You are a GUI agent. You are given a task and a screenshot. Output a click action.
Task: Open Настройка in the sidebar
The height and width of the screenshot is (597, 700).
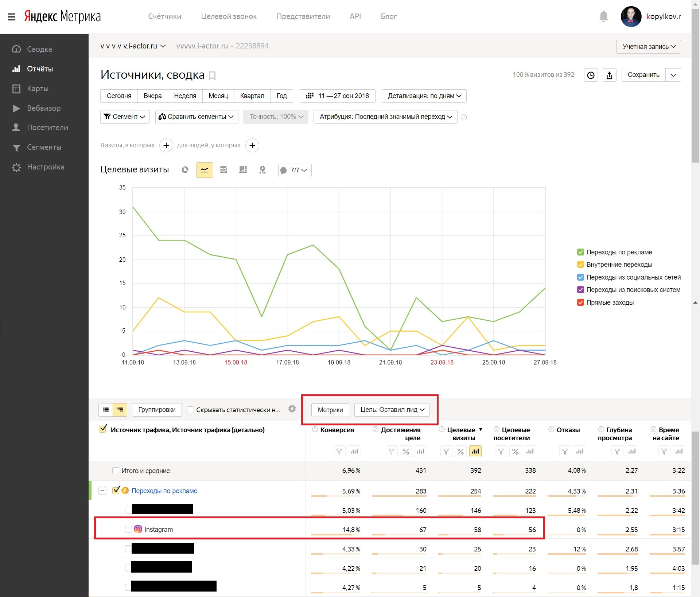pyautogui.click(x=46, y=167)
